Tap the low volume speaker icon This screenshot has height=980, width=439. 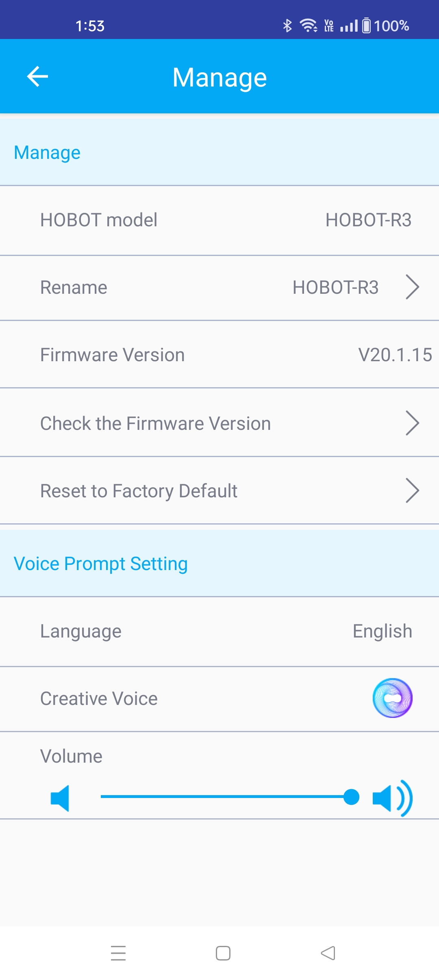tap(60, 798)
